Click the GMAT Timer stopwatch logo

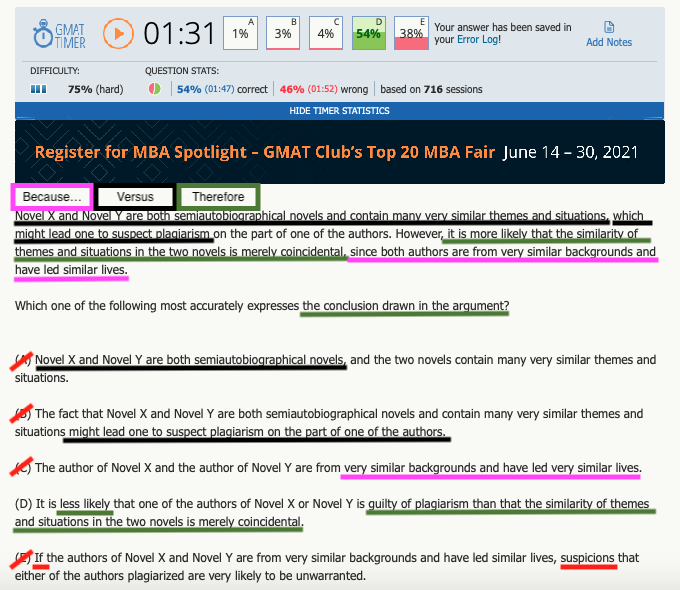tap(59, 34)
